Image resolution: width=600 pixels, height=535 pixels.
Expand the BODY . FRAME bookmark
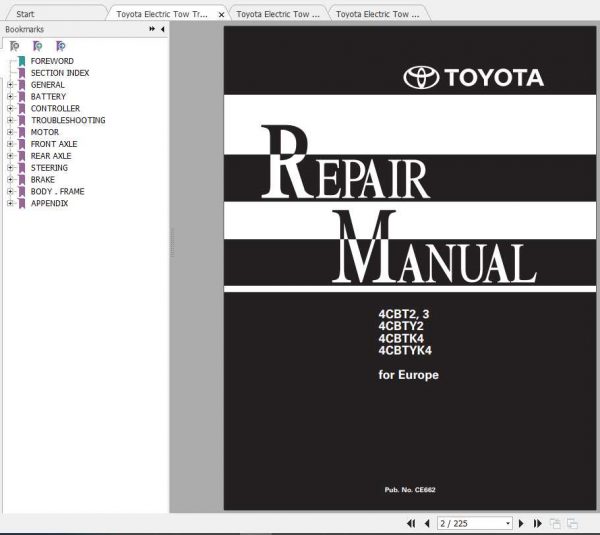10,191
